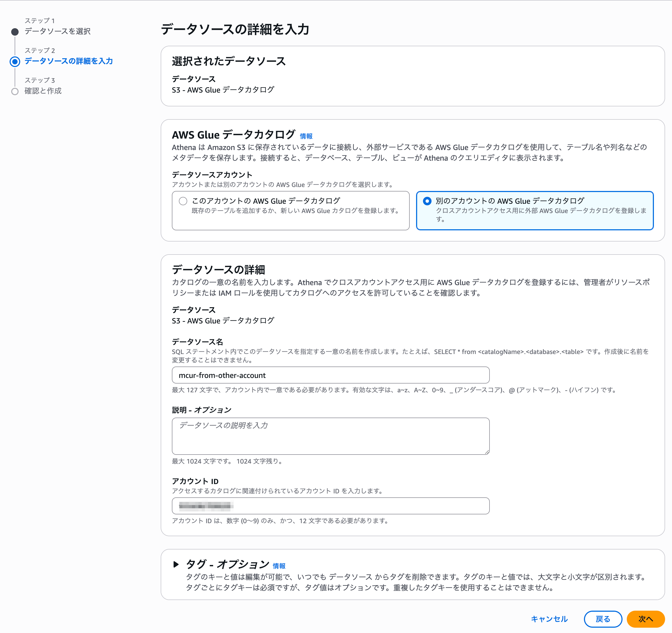Open 情報 link next to AWS Glue データカタログ

pyautogui.click(x=306, y=136)
